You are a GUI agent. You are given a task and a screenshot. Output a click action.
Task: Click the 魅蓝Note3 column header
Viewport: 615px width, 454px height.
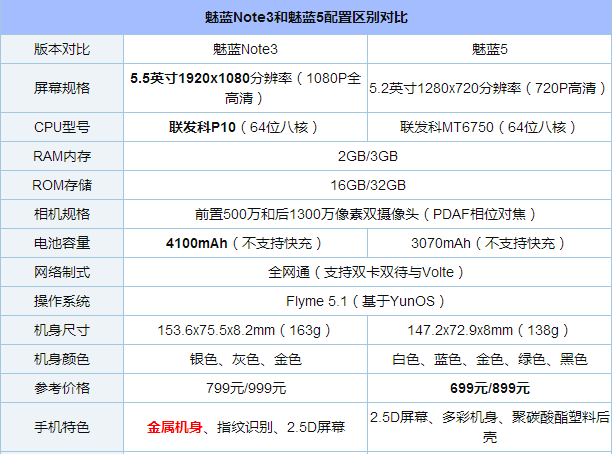245,49
